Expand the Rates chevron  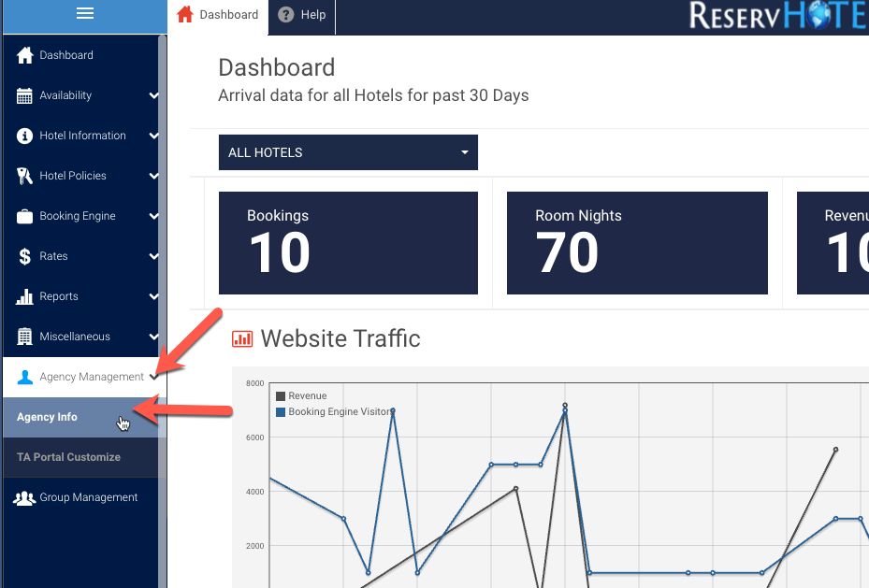point(153,256)
